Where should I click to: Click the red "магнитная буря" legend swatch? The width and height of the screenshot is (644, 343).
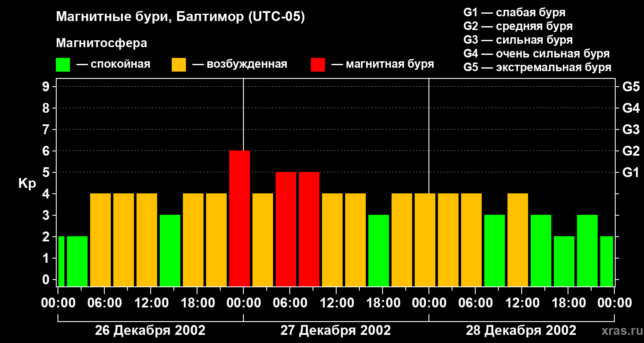(318, 65)
